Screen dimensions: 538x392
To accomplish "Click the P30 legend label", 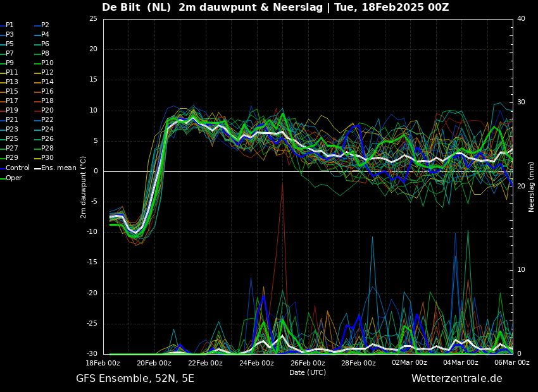I will click(44, 157).
